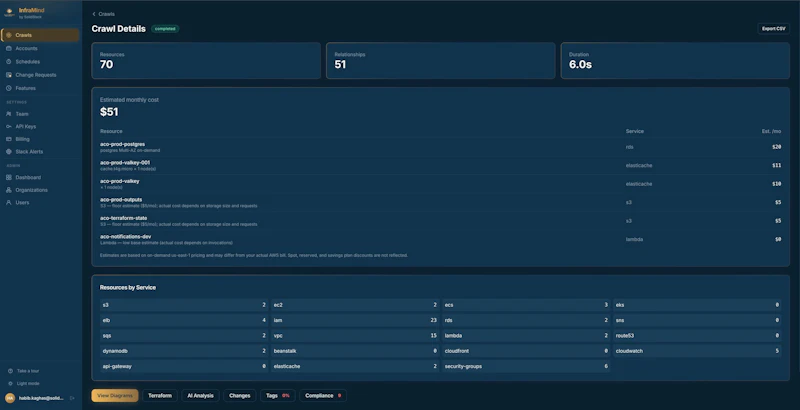Open AI Analysis
This screenshot has width=800, height=410.
pyautogui.click(x=201, y=396)
